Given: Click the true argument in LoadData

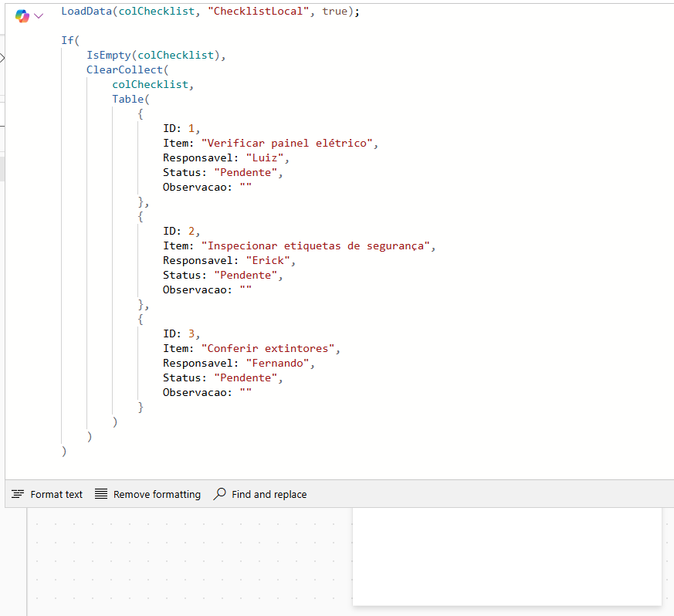Looking at the screenshot, I should click(x=335, y=12).
